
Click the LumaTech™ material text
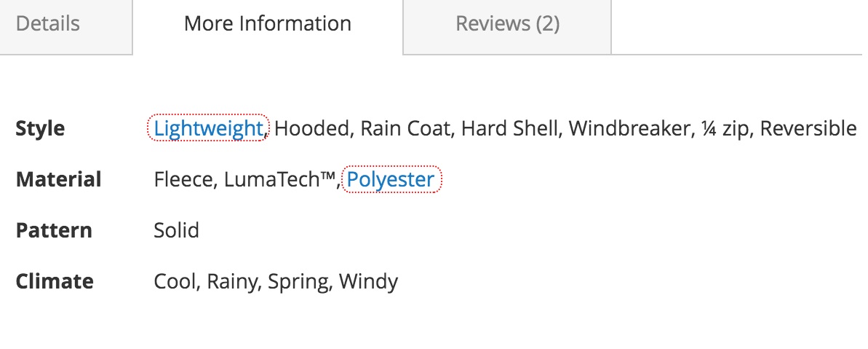[279, 180]
